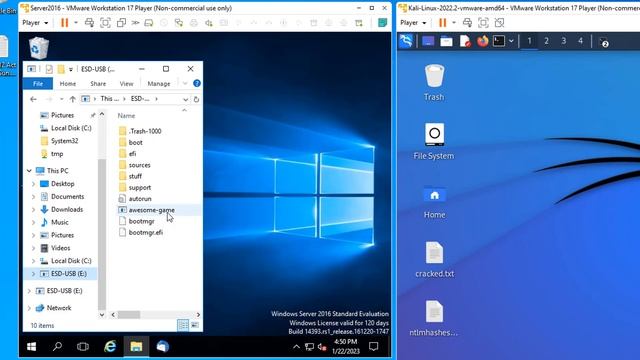The width and height of the screenshot is (640, 360).
Task: Switch to workspace 4 in Kali panel
Action: [580, 41]
